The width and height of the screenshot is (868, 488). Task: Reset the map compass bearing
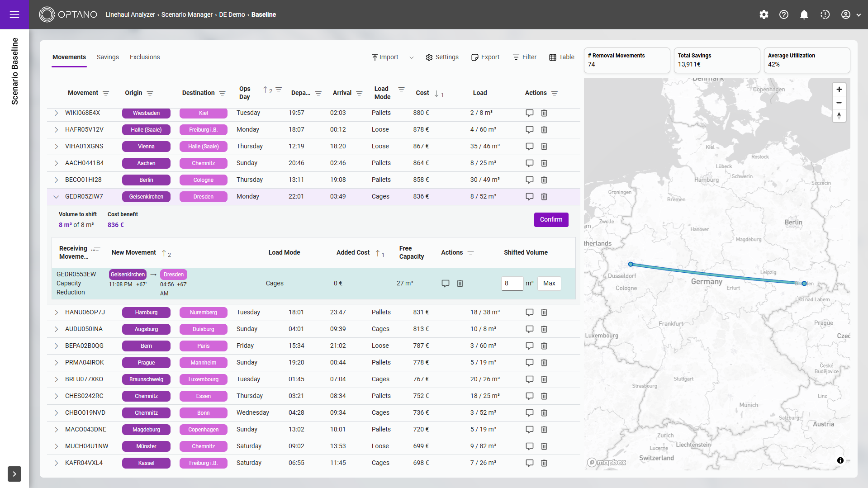pos(839,116)
